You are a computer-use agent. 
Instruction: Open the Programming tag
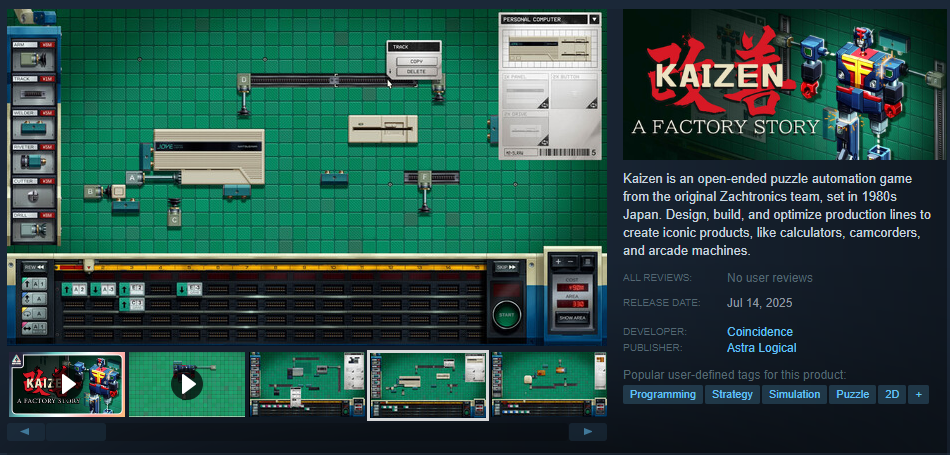663,394
